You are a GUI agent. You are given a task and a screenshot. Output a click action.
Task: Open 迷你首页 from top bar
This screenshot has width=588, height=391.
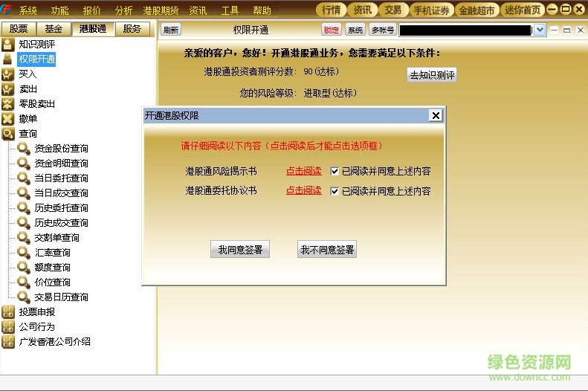[x=523, y=10]
